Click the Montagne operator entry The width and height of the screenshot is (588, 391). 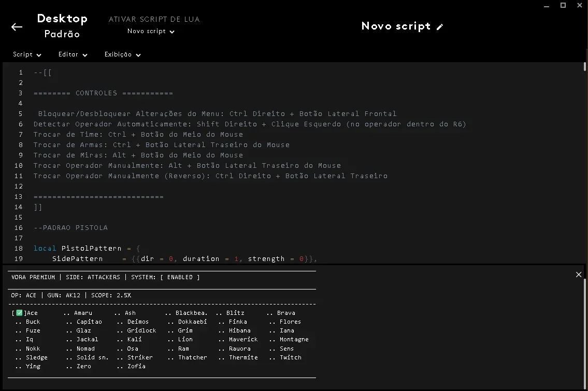[x=294, y=339]
